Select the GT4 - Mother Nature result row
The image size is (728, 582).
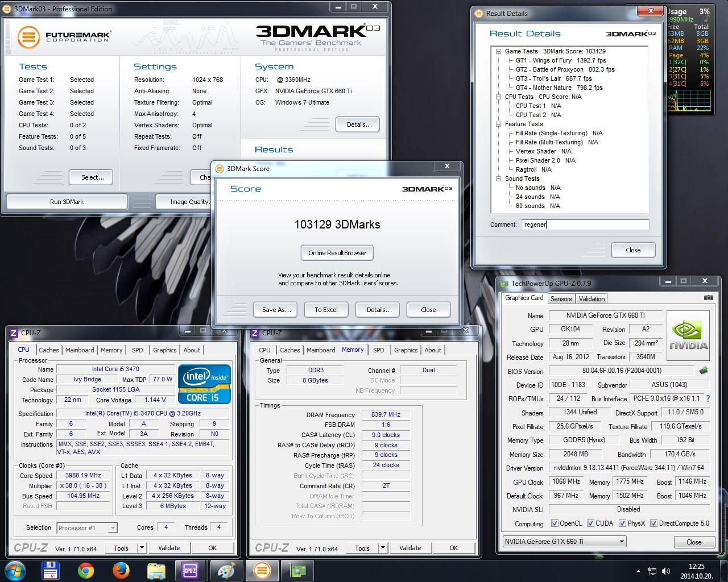559,88
